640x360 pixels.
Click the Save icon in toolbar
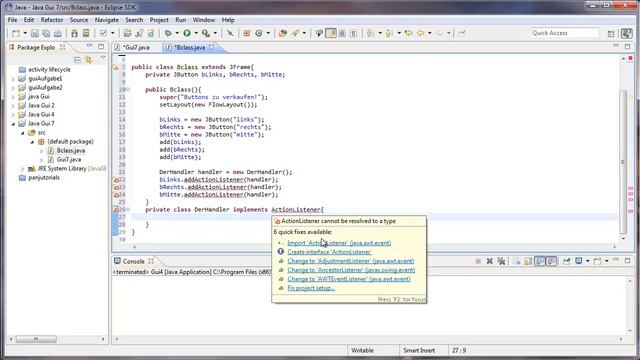(35, 33)
